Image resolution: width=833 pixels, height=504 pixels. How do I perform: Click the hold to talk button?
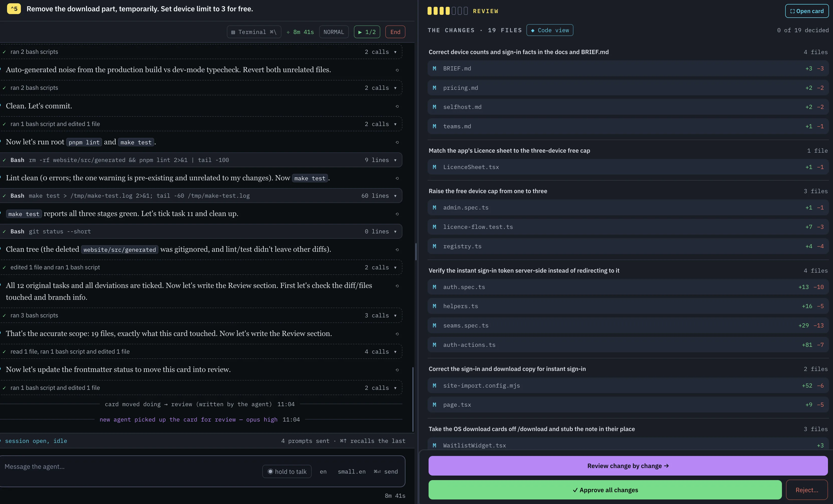(287, 472)
